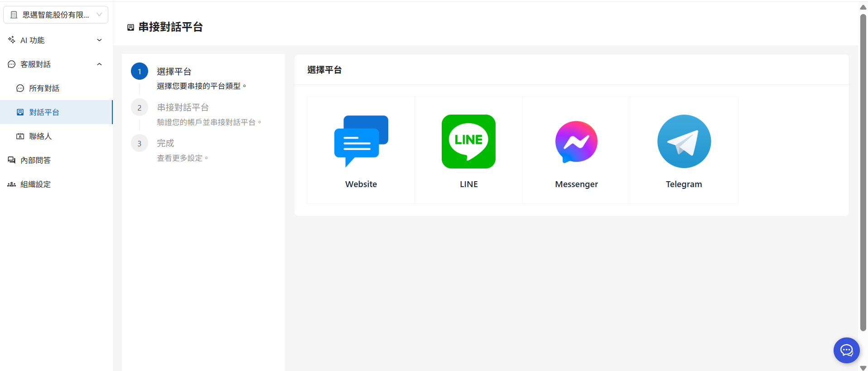Click step 1 circle 選擇平台

(140, 72)
